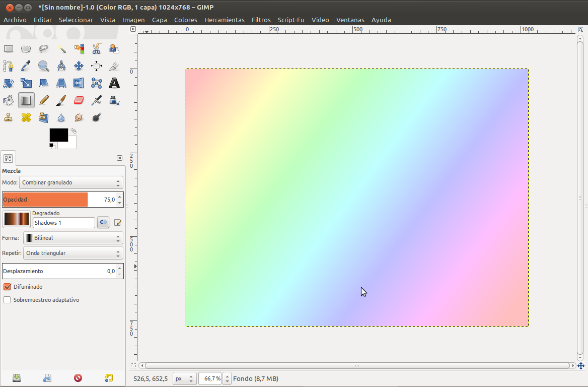Select the Move tool
Screen dimensions: 588x387
[79, 66]
